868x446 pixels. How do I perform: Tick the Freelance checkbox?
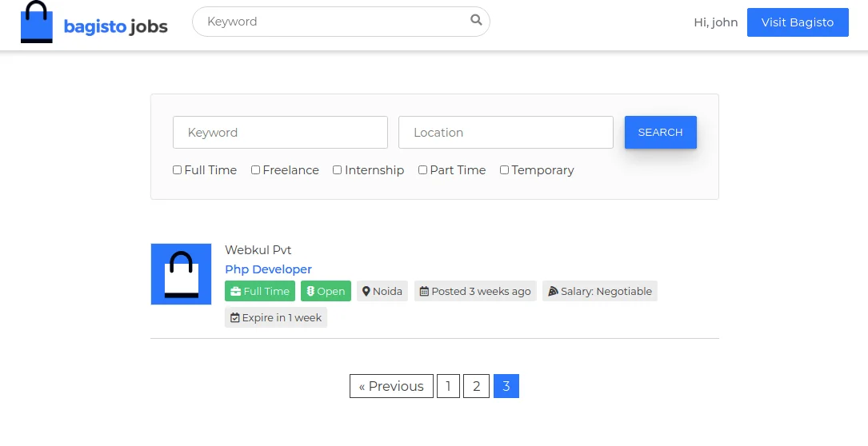coord(255,170)
